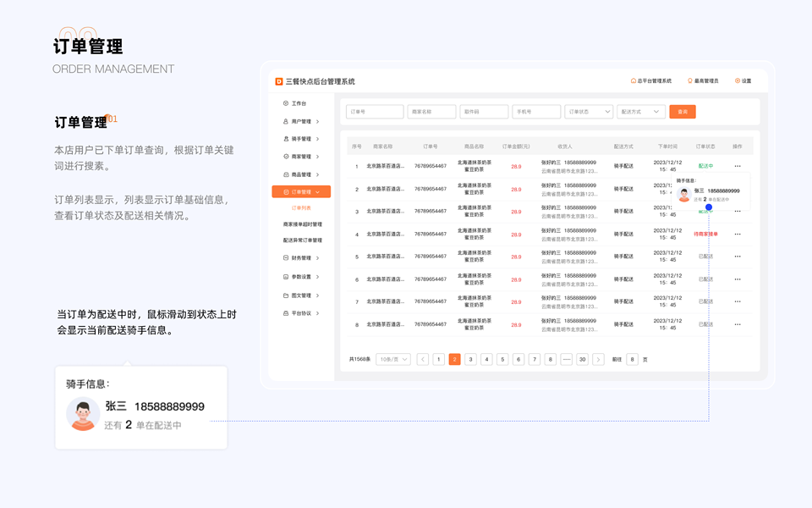
Task: Focus the 手机号 search field
Action: coord(536,112)
